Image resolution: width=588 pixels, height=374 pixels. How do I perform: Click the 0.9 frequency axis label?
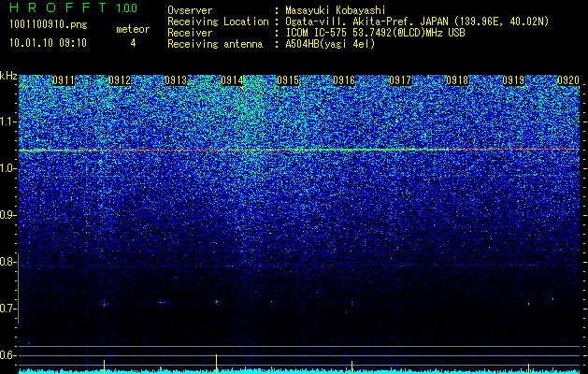tap(7, 215)
